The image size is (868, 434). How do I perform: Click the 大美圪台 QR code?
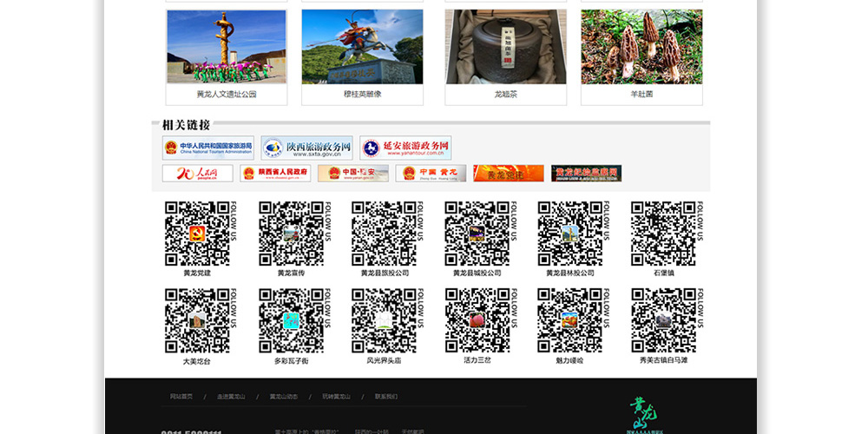coord(197,320)
